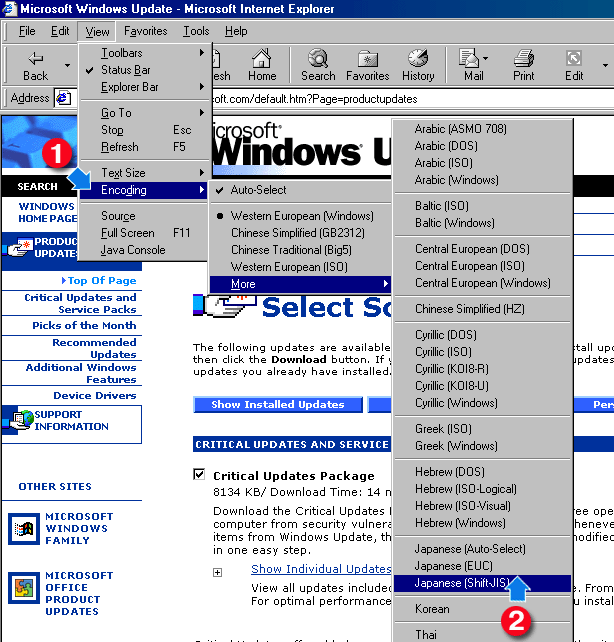
Task: Click the Back arrow toolbar icon
Action: click(x=36, y=58)
